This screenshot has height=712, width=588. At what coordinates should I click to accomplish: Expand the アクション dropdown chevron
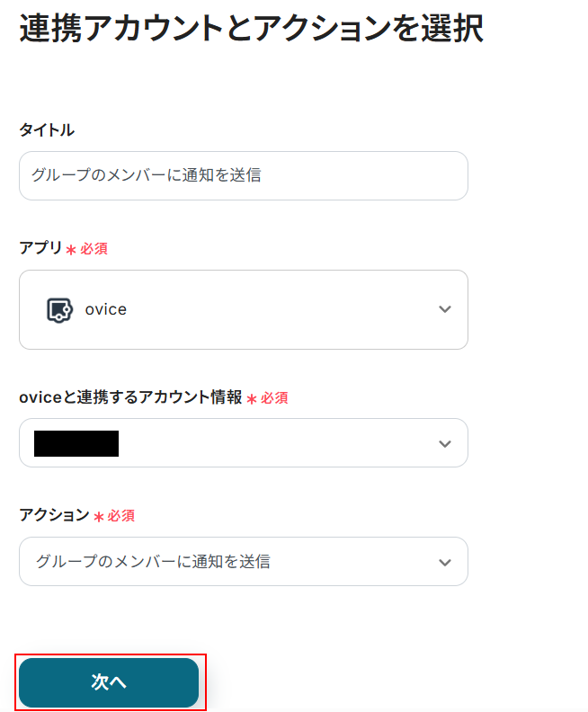[x=444, y=562]
